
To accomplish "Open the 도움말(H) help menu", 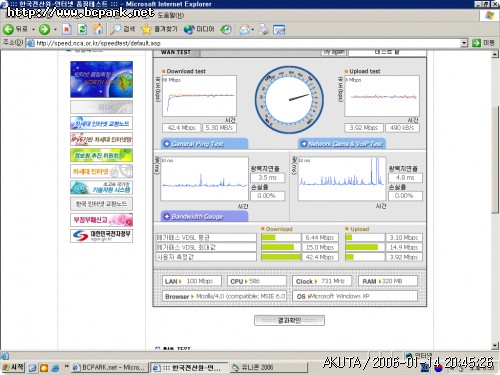I will click(170, 15).
